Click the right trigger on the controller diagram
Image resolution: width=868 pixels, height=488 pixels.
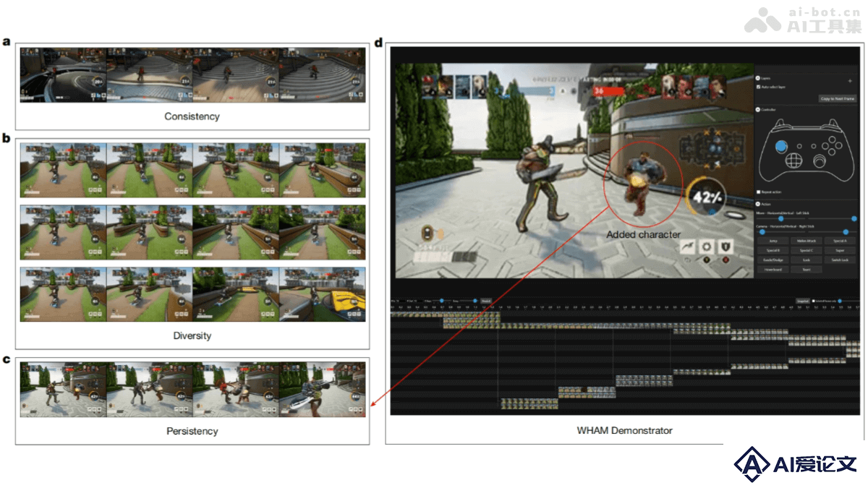833,123
